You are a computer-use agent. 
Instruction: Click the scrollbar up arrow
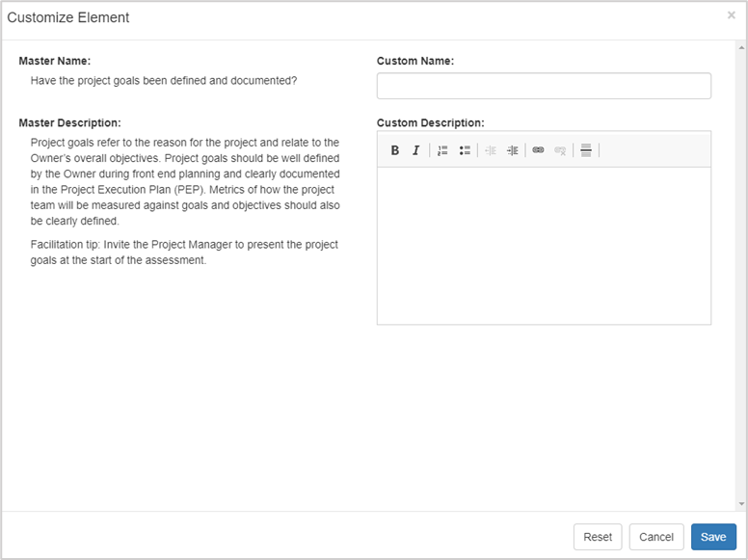pos(740,46)
